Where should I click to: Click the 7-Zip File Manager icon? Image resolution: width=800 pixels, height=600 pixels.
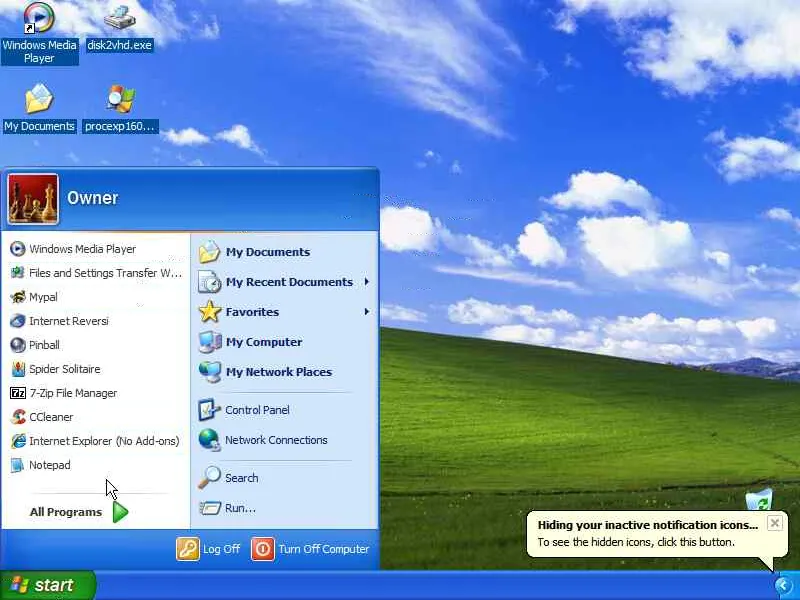click(x=18, y=393)
